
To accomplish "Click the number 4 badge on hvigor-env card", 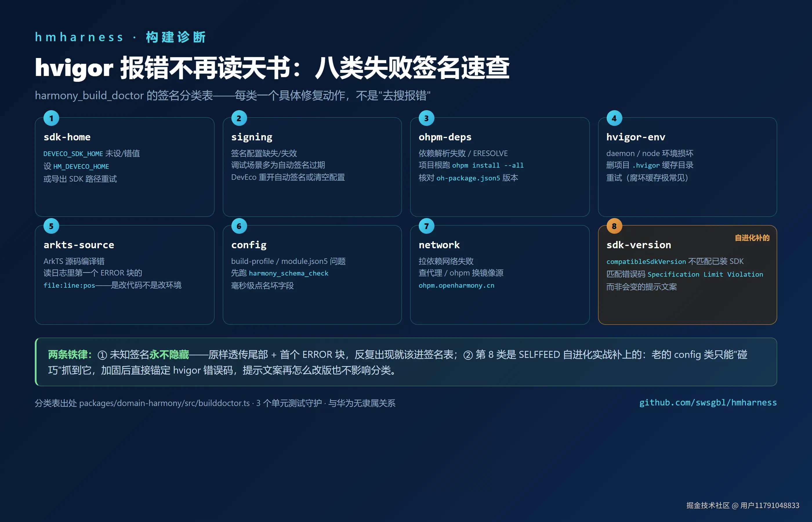I will (614, 118).
